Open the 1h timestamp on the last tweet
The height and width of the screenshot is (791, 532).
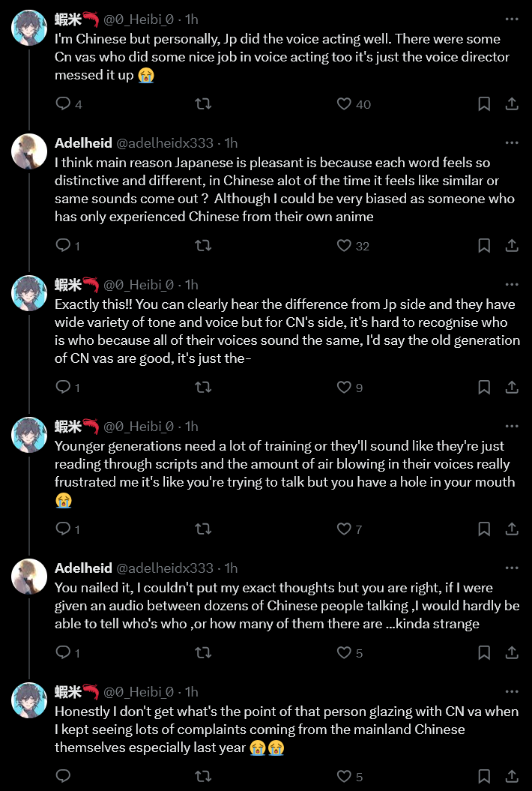[192, 692]
